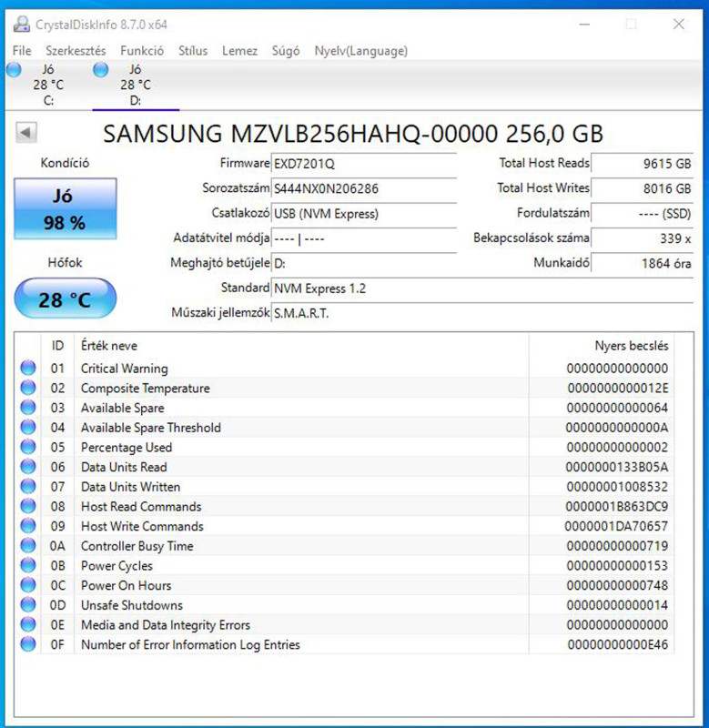Click the status orb for Controller Busy Time
Screen dimensions: 709x728
click(28, 545)
